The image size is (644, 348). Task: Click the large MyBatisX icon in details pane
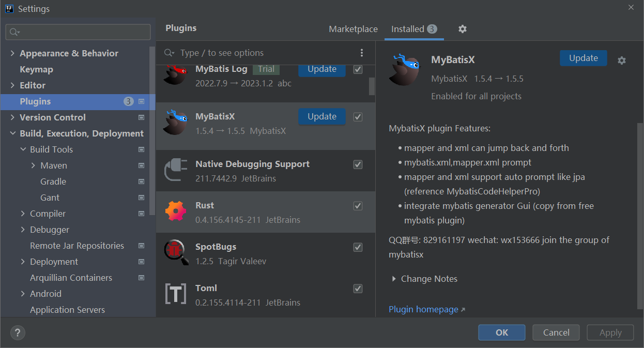pos(405,69)
